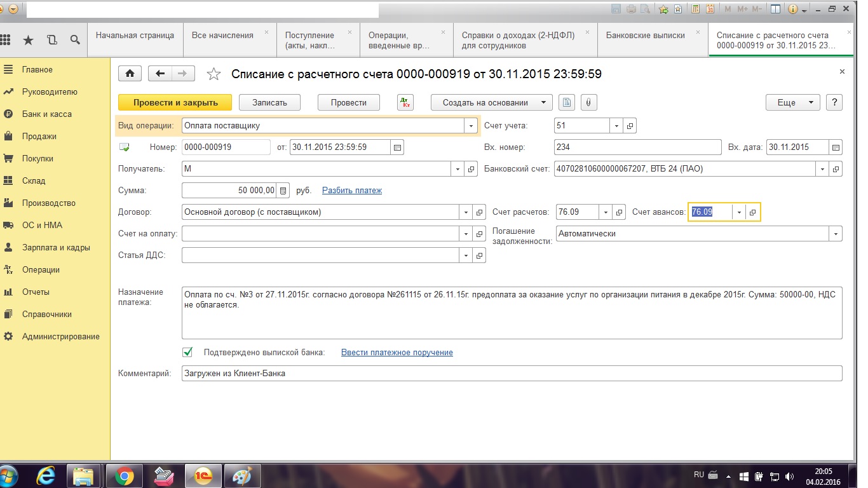Toggle Подтверждено выпиской банка checkbox
868x488 pixels.
[187, 352]
